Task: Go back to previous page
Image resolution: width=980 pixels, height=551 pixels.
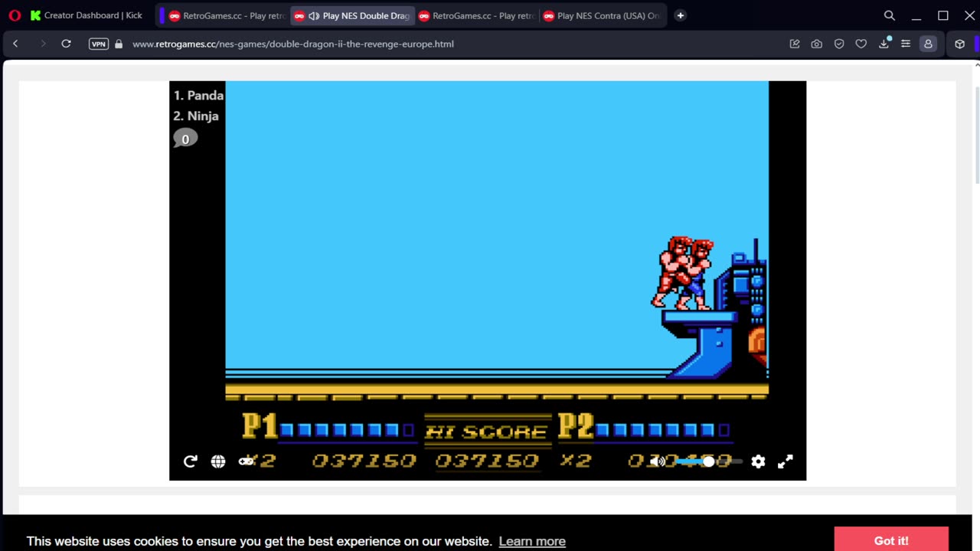Action: tap(15, 44)
